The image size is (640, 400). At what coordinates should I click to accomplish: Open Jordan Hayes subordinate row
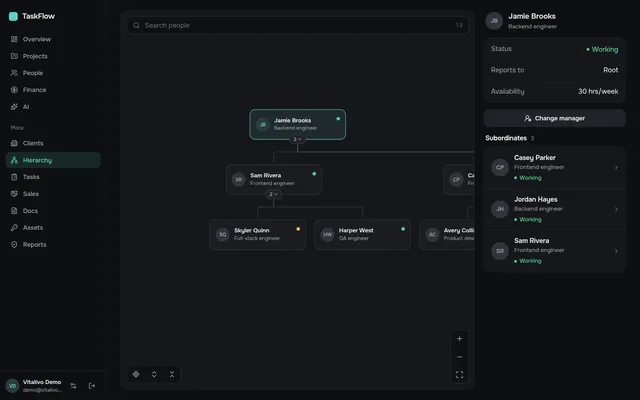554,209
